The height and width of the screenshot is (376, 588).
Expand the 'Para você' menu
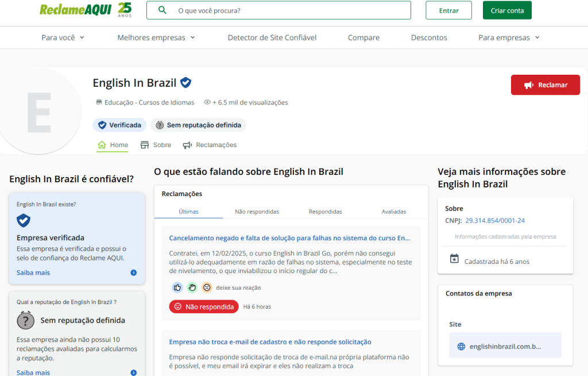point(63,37)
